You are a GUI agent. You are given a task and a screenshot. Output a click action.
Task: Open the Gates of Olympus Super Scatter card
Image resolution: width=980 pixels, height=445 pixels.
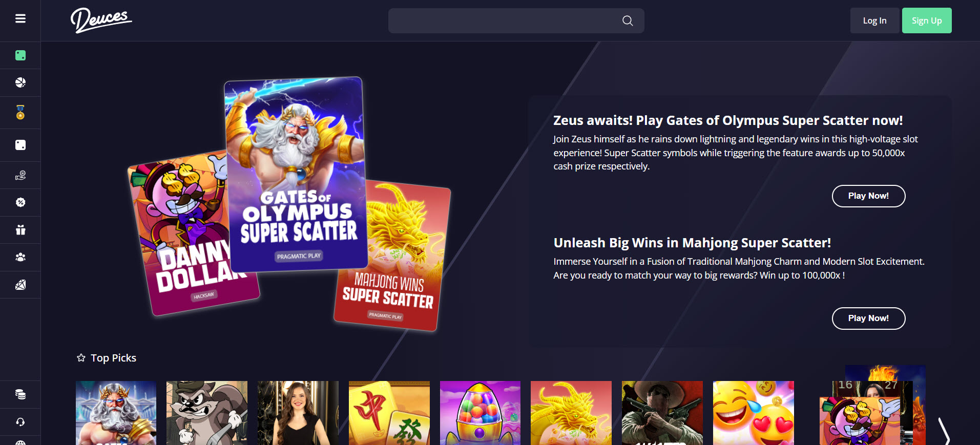coord(296,174)
